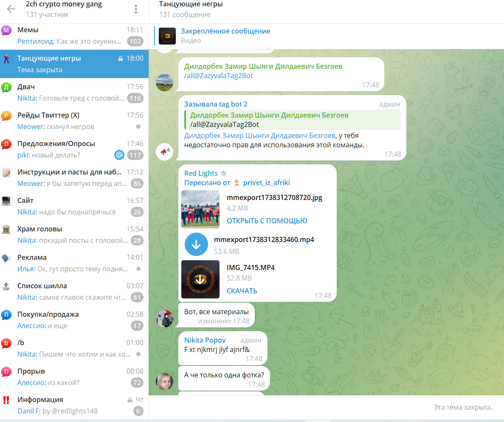Open forwarded source privet_iz_afriki

click(x=267, y=183)
